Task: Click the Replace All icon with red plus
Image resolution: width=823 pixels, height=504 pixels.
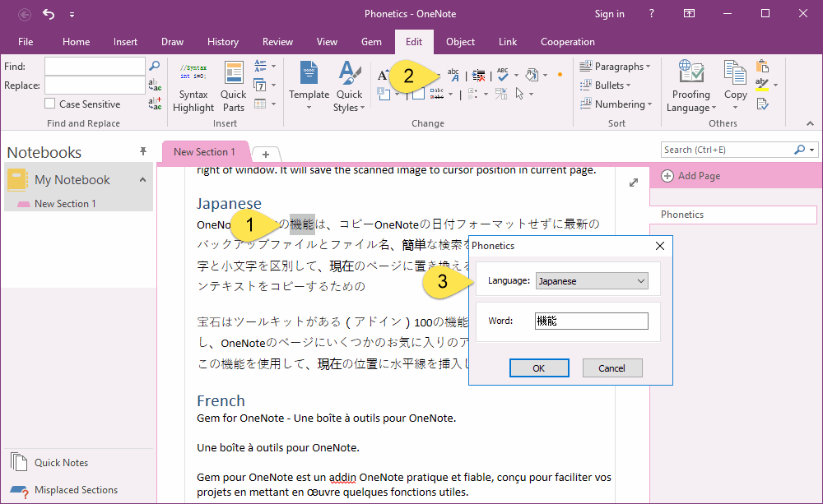Action: (155, 104)
